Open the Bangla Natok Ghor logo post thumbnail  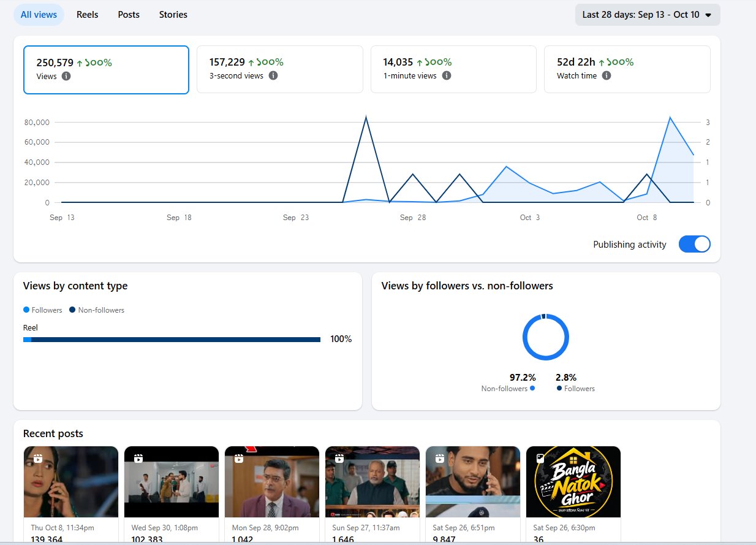pyautogui.click(x=573, y=482)
